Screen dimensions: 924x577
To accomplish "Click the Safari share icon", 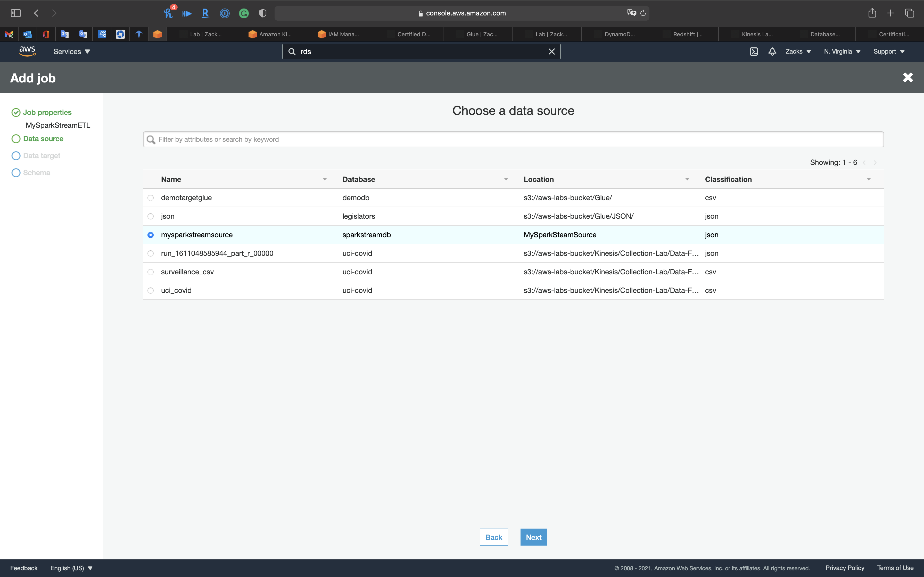I will tap(872, 13).
